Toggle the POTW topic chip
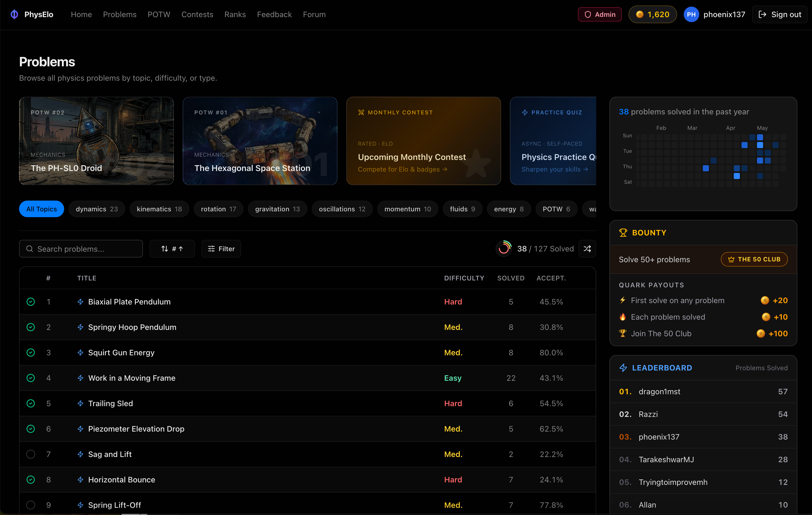This screenshot has height=515, width=812. [556, 209]
